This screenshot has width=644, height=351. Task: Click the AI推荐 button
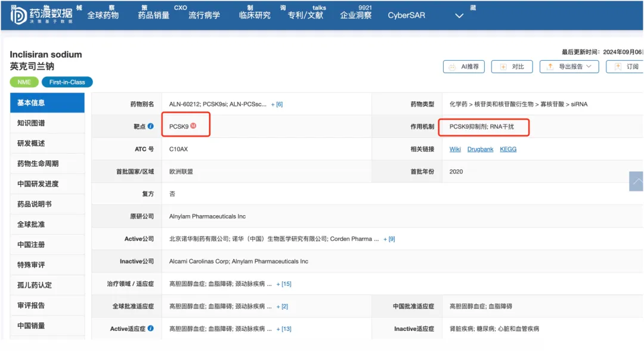pyautogui.click(x=463, y=67)
